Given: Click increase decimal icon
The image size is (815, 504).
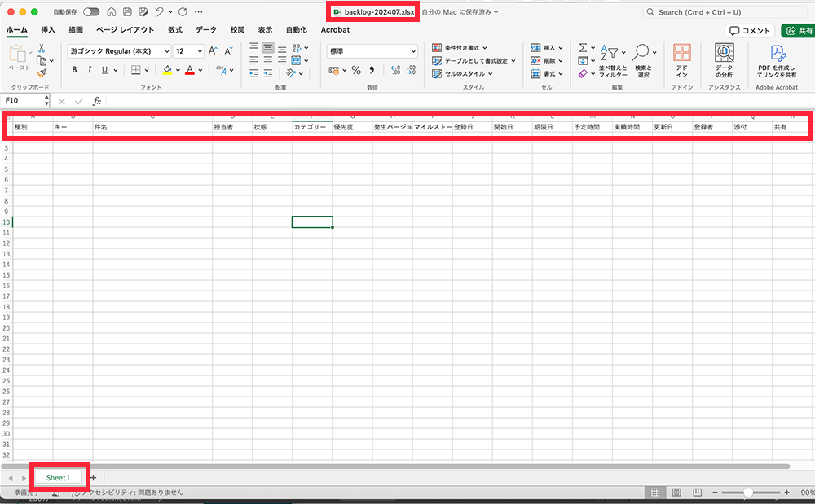Looking at the screenshot, I should pyautogui.click(x=395, y=70).
